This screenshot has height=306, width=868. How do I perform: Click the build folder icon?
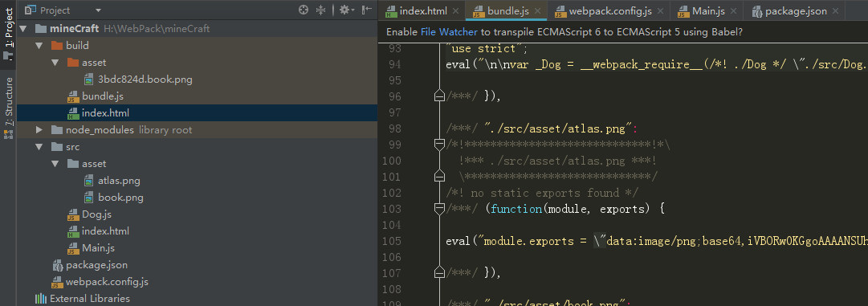pyautogui.click(x=56, y=45)
